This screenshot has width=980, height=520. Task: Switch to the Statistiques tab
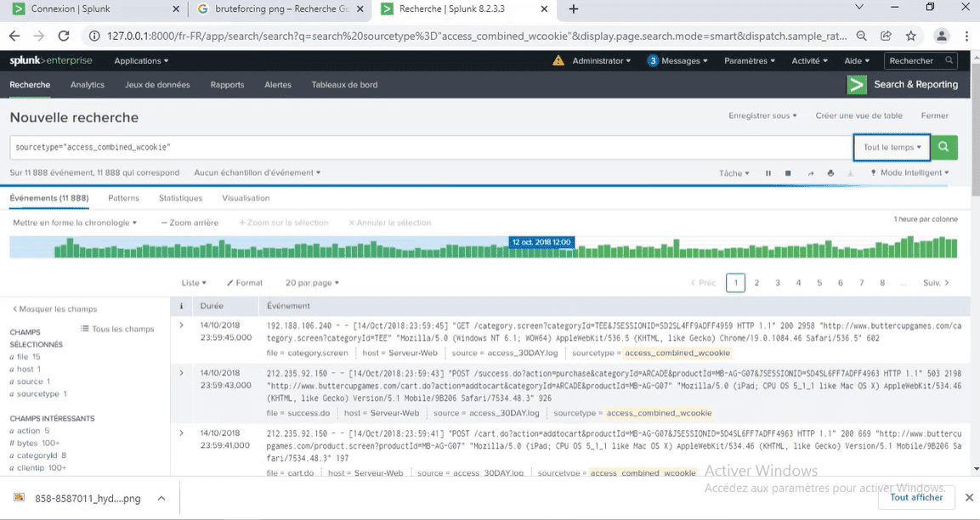pos(181,197)
